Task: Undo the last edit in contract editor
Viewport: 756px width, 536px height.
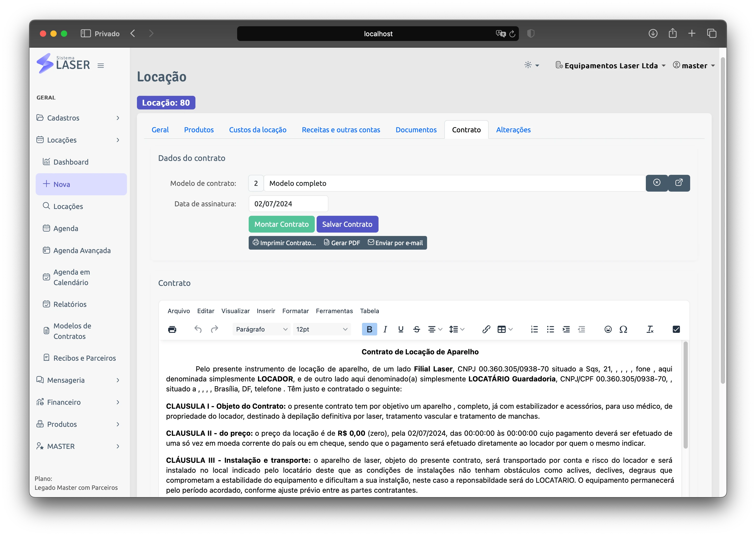Action: [198, 329]
